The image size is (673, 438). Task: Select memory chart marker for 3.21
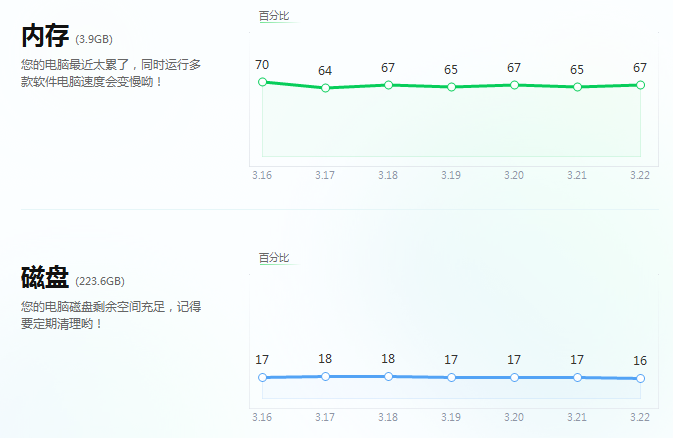[577, 87]
